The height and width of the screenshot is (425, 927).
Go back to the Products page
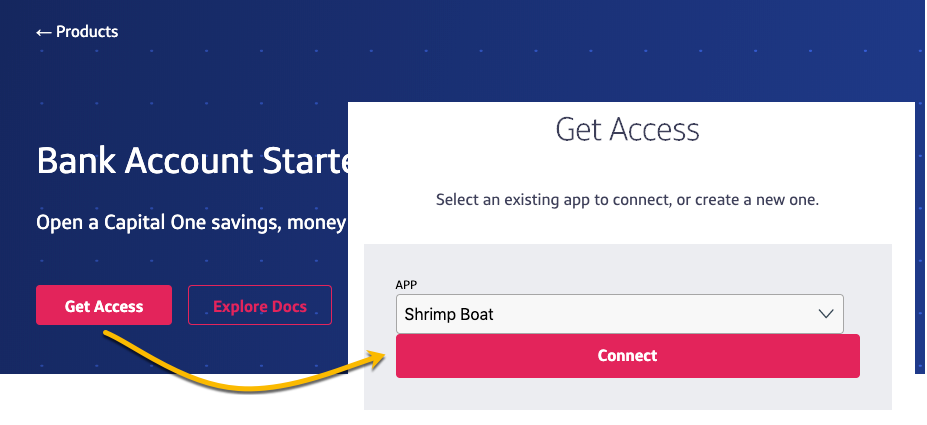click(86, 32)
